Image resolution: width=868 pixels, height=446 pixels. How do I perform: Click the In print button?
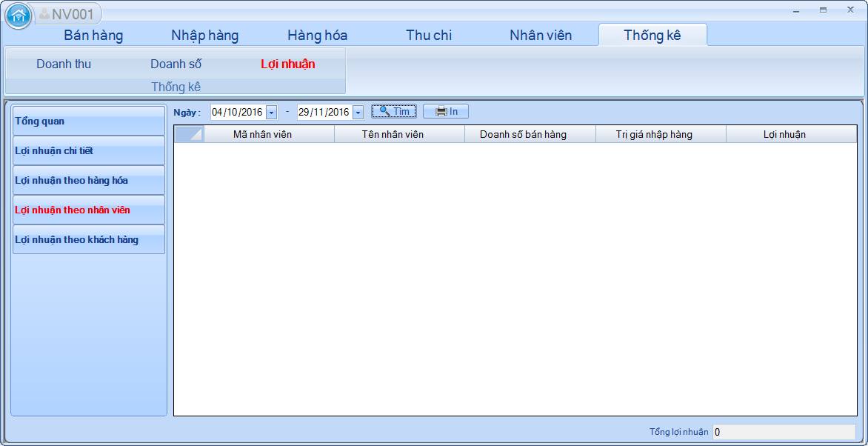(x=446, y=111)
